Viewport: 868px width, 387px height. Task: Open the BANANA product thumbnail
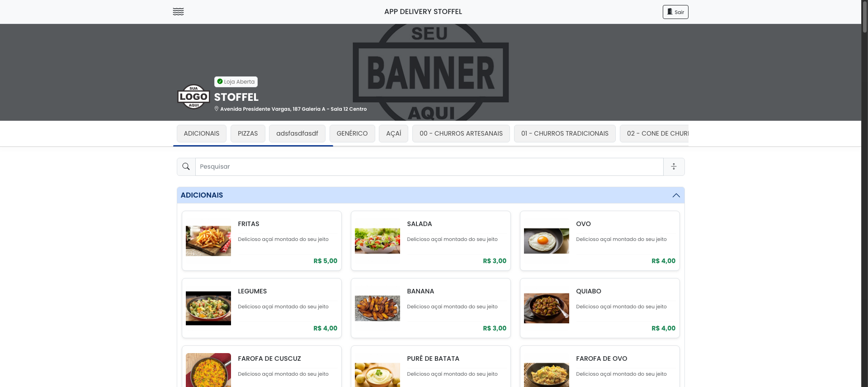pos(377,308)
